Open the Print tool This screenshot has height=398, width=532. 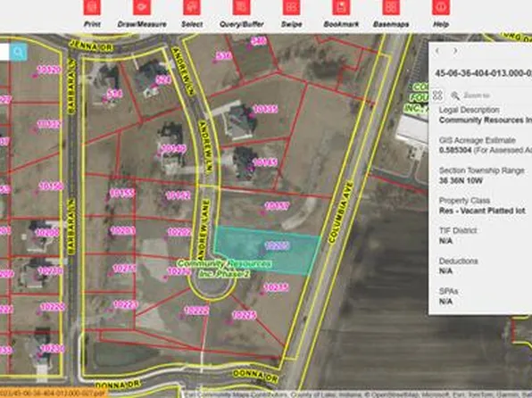[x=92, y=7]
